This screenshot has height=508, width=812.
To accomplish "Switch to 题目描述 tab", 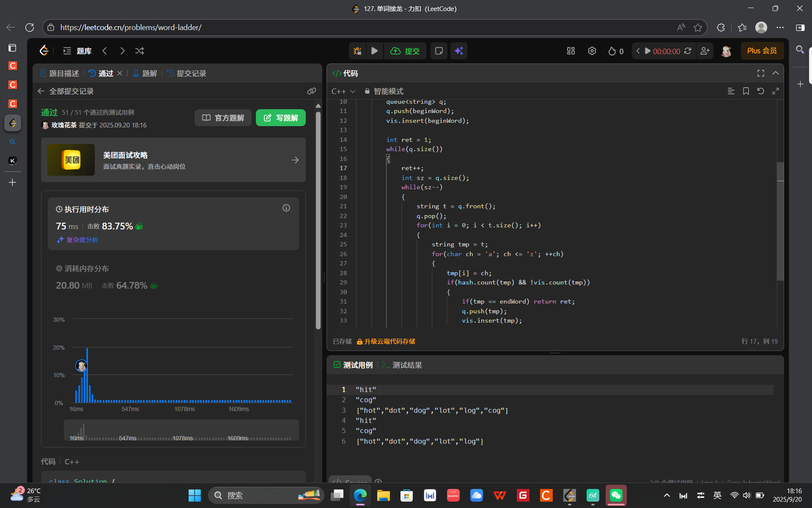I will [x=60, y=73].
